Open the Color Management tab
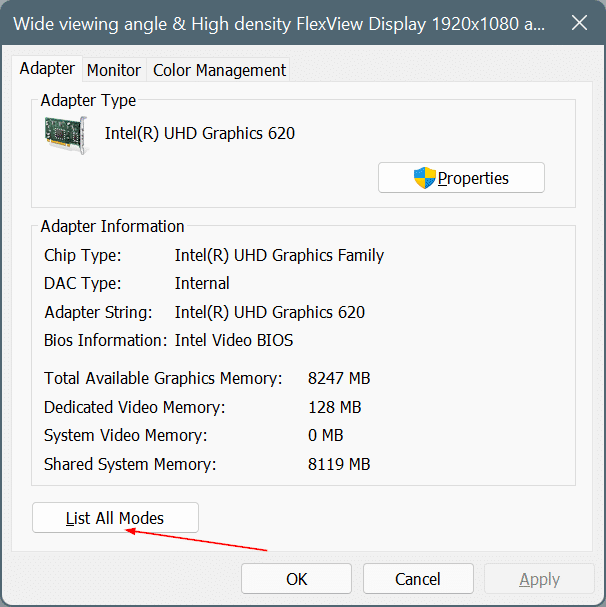The height and width of the screenshot is (607, 606). 219,70
